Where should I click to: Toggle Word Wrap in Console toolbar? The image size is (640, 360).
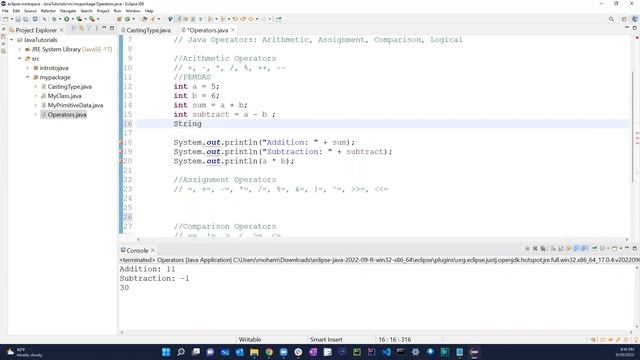click(569, 249)
